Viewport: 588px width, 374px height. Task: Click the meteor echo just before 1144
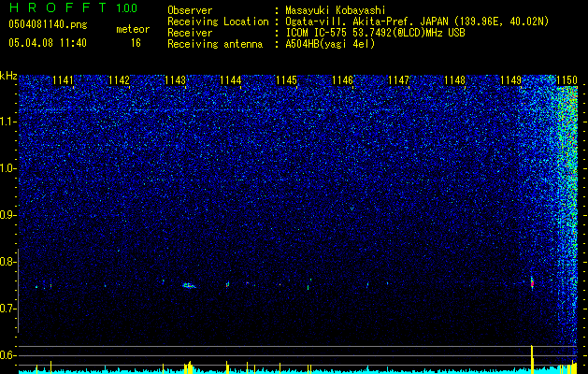pos(227,284)
